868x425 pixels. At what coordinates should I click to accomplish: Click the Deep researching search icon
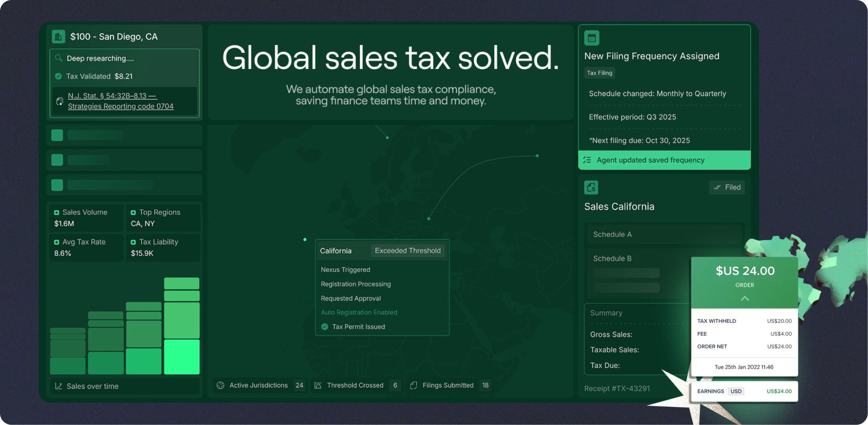click(59, 58)
